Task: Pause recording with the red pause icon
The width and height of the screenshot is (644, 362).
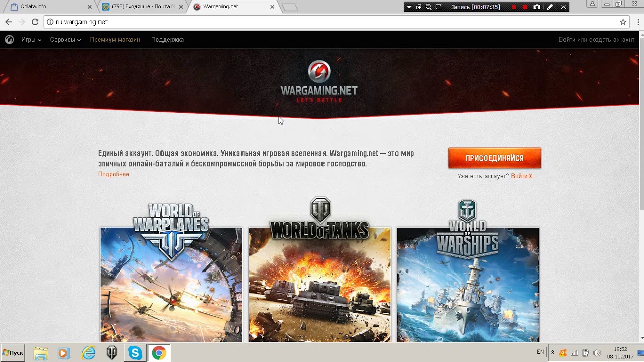Action: pyautogui.click(x=514, y=7)
